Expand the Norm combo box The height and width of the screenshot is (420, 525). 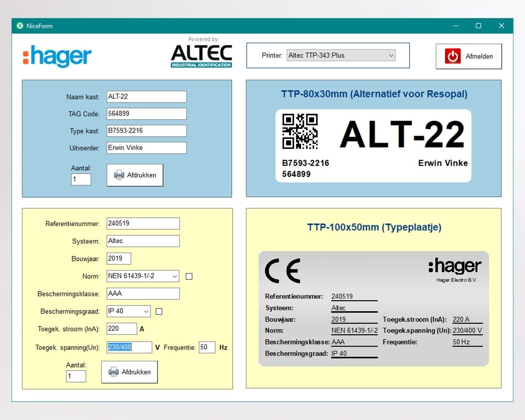pos(175,276)
